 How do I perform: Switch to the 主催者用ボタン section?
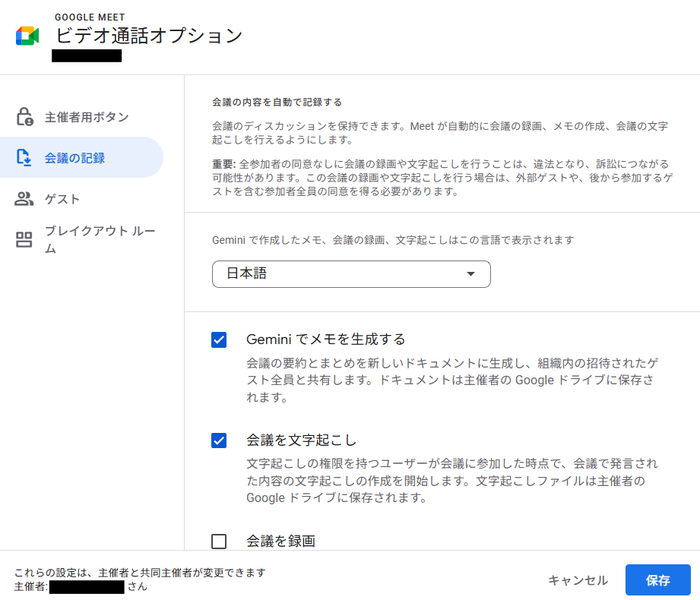click(x=87, y=117)
